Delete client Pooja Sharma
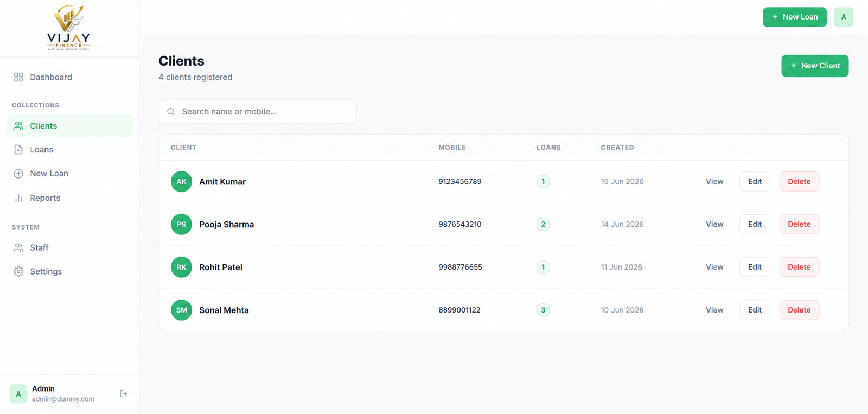 tap(799, 224)
